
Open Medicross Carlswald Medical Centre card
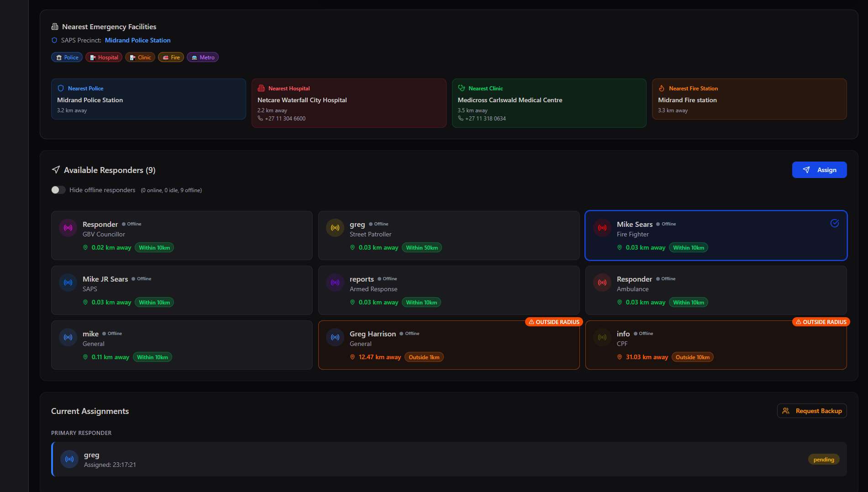(x=549, y=103)
